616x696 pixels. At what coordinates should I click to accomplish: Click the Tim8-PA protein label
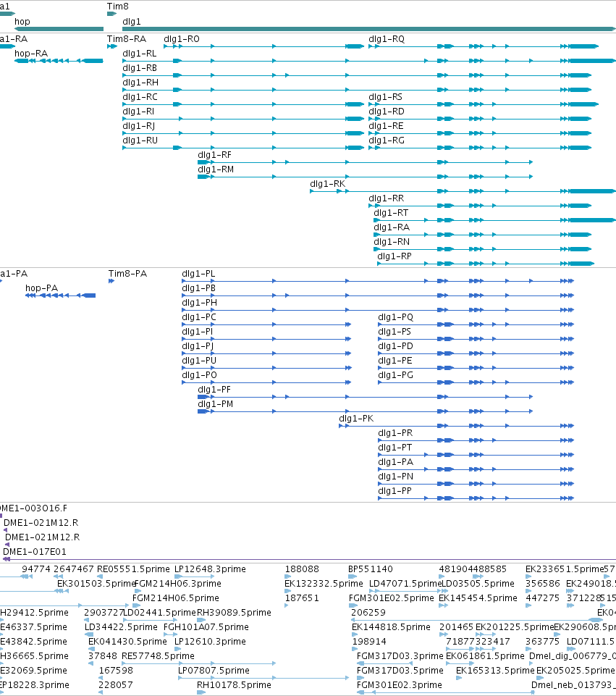click(x=127, y=274)
